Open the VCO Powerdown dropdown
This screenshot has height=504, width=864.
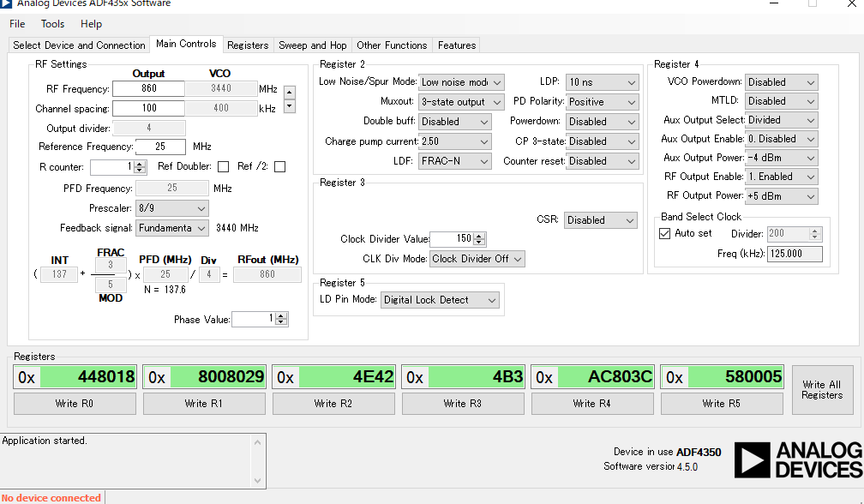coord(781,82)
